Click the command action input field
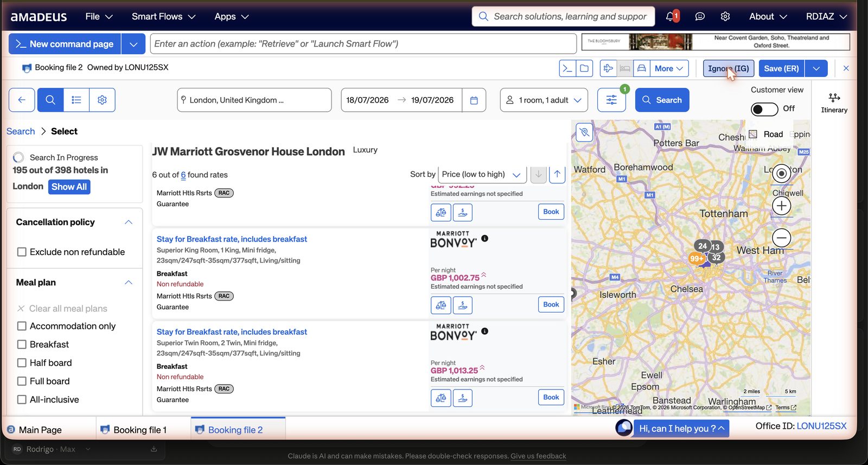 point(363,44)
